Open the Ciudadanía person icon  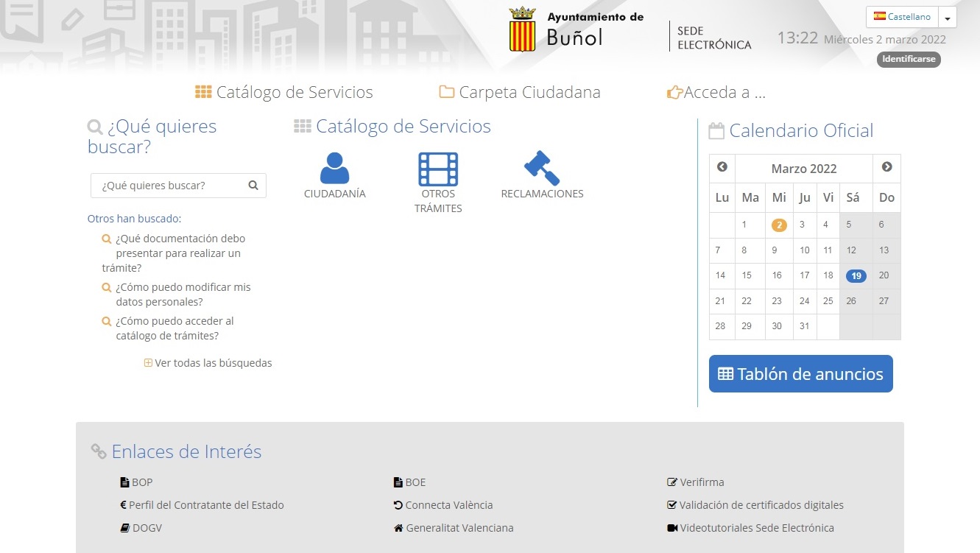tap(334, 169)
